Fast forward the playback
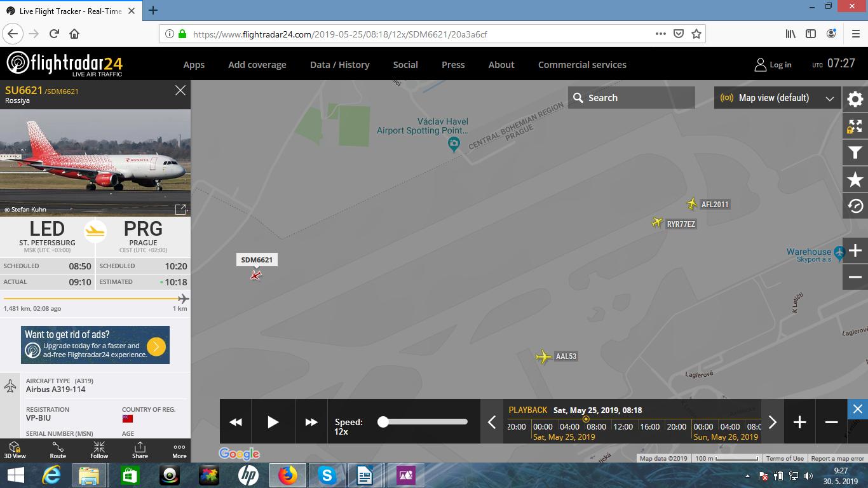The height and width of the screenshot is (488, 868). coord(311,422)
